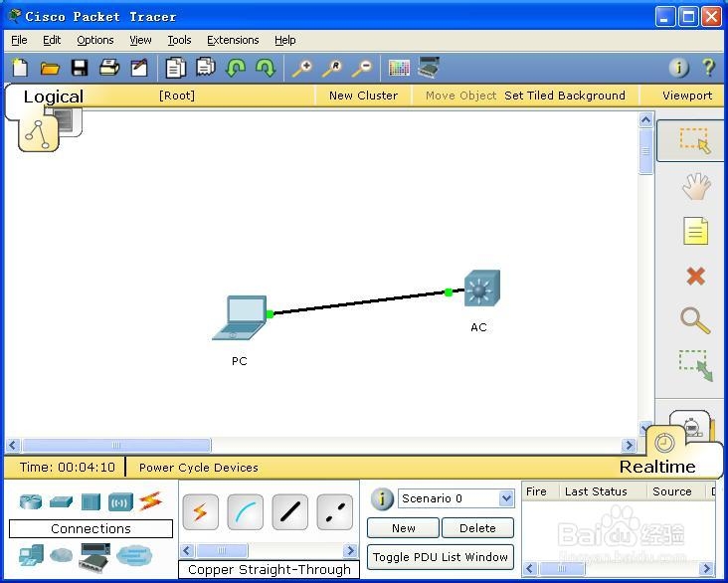Select the Routers device category
The image size is (728, 583).
coord(31,501)
